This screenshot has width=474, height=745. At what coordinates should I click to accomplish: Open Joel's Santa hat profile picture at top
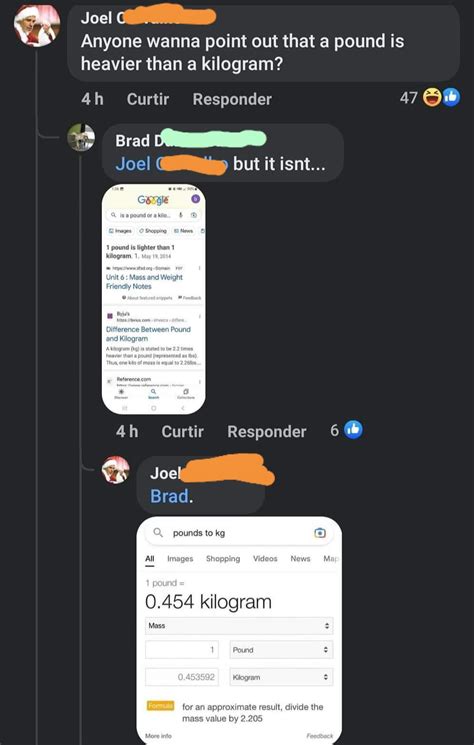(37, 26)
